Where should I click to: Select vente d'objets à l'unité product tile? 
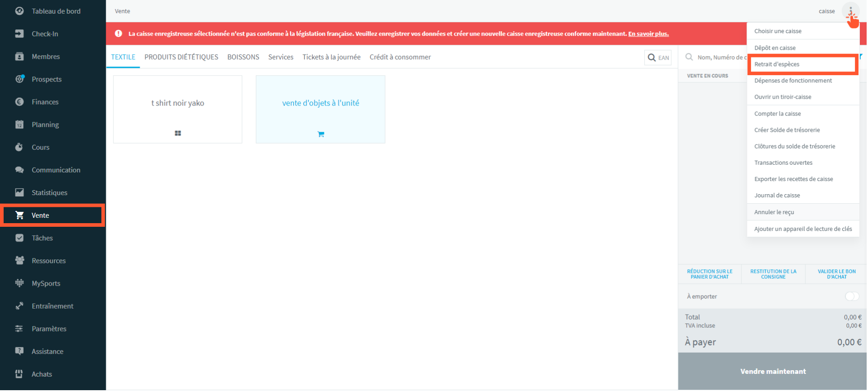[x=321, y=109]
